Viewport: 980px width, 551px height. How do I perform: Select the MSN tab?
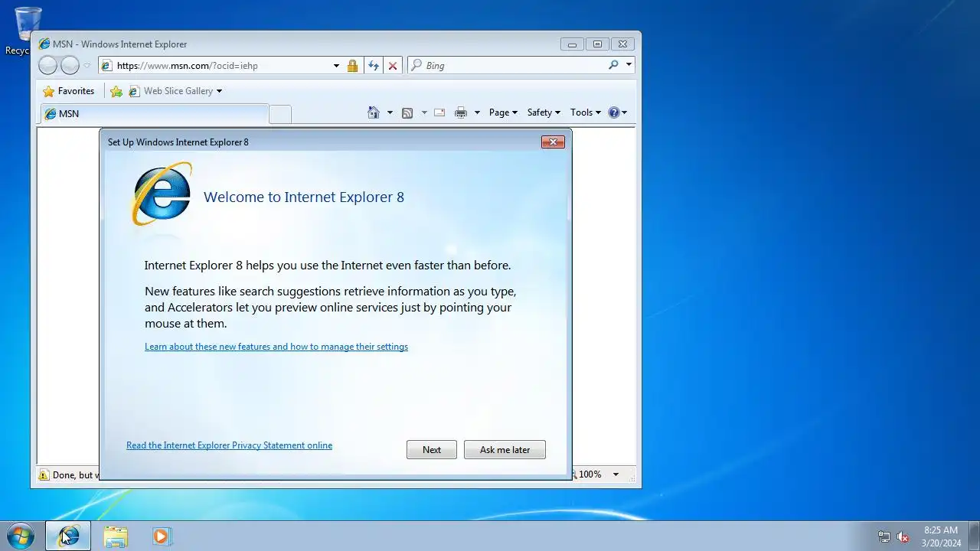[x=153, y=114]
